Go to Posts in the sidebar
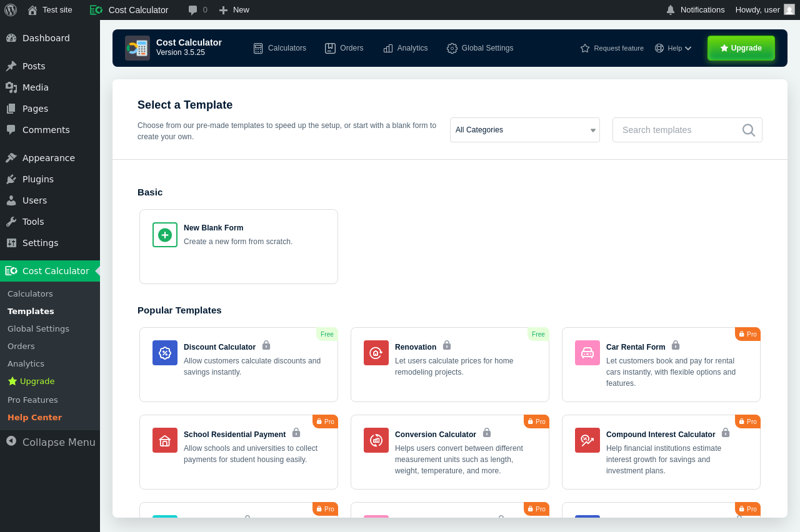 pyautogui.click(x=50, y=66)
